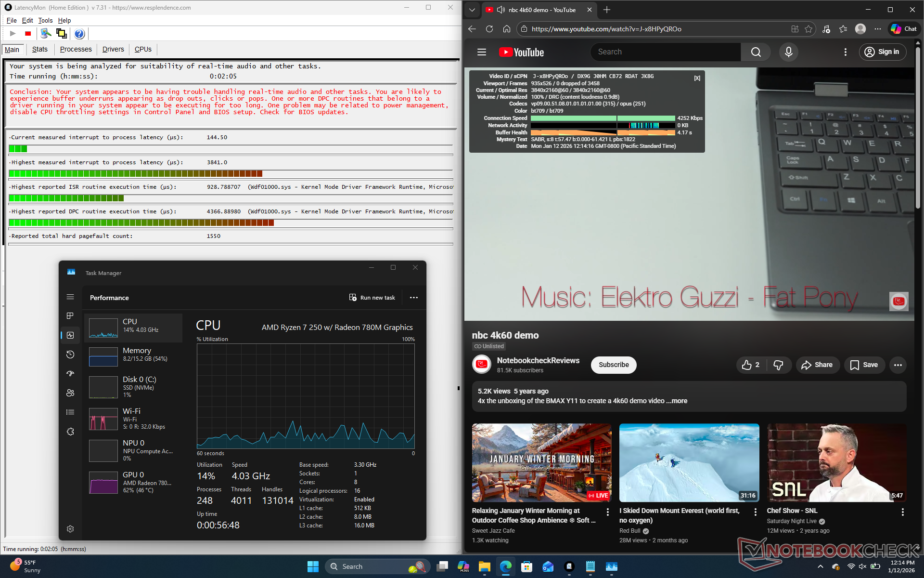Like the nbc 4k60 demo video
The height and width of the screenshot is (578, 924).
click(x=750, y=365)
